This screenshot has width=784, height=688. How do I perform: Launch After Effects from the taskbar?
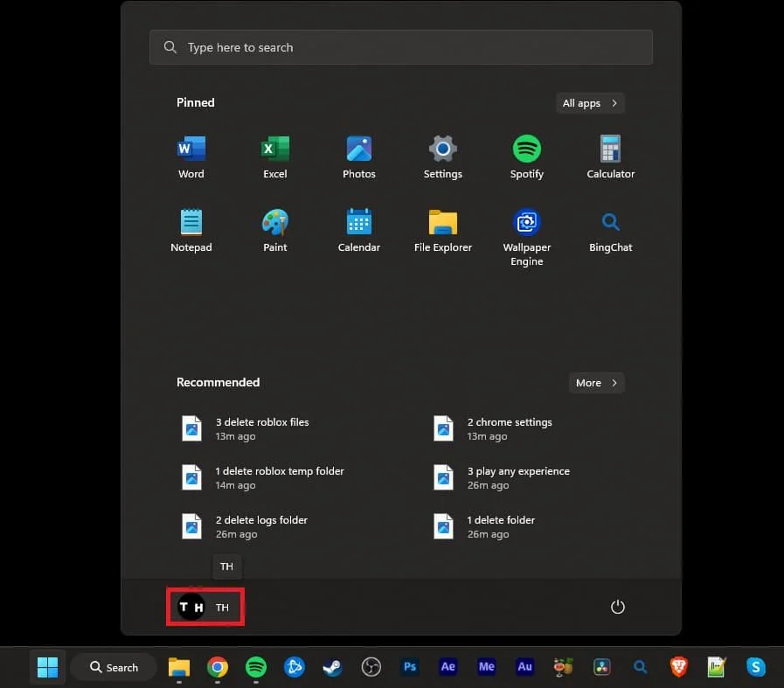448,667
